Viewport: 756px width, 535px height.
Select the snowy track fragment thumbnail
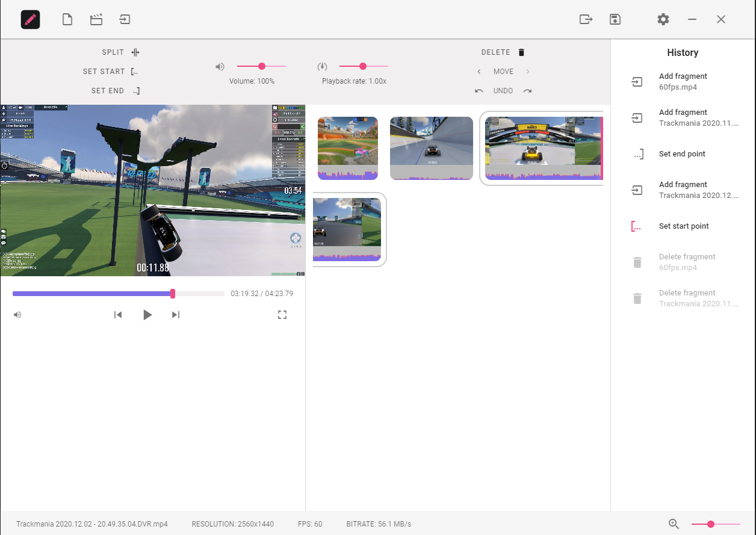coord(432,148)
